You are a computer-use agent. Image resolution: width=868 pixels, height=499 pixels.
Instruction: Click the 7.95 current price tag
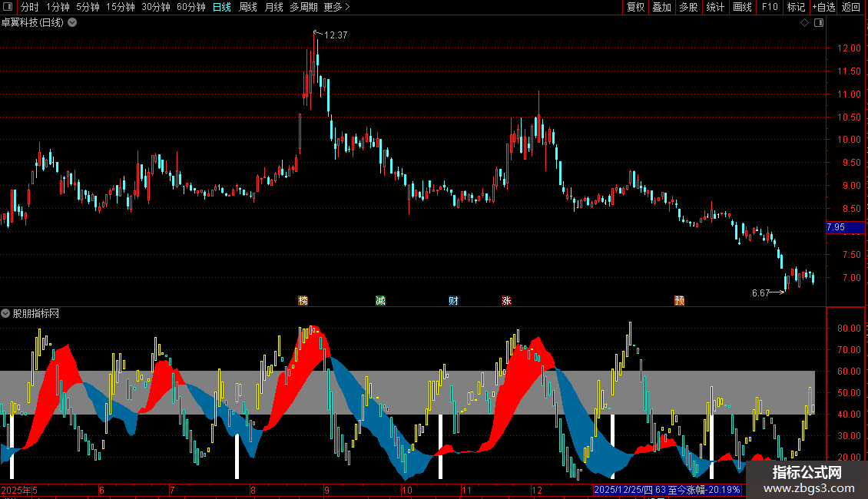[845, 227]
